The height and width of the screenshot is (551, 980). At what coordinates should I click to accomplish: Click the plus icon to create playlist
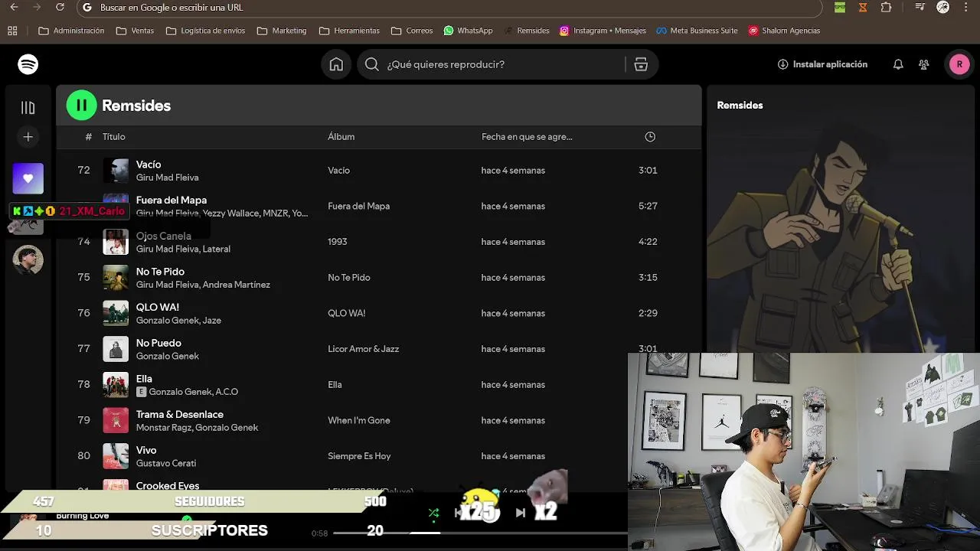[x=28, y=137]
